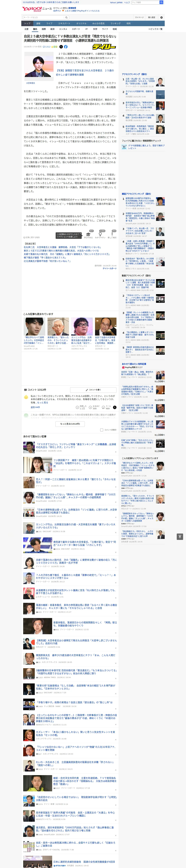Click the ヘルプ link at top

click(x=127, y=2)
